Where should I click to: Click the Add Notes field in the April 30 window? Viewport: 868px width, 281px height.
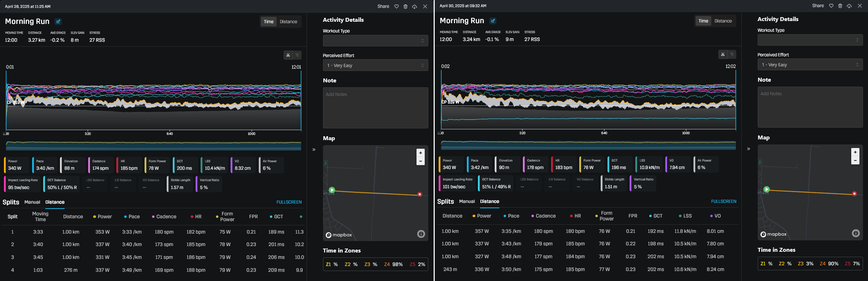[810, 107]
